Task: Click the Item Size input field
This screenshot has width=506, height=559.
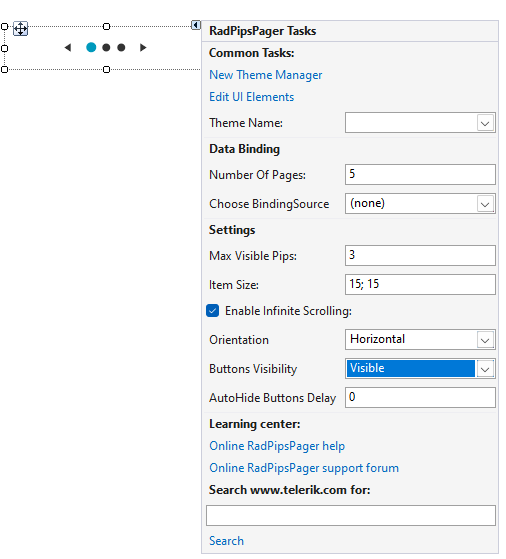Action: [x=420, y=284]
